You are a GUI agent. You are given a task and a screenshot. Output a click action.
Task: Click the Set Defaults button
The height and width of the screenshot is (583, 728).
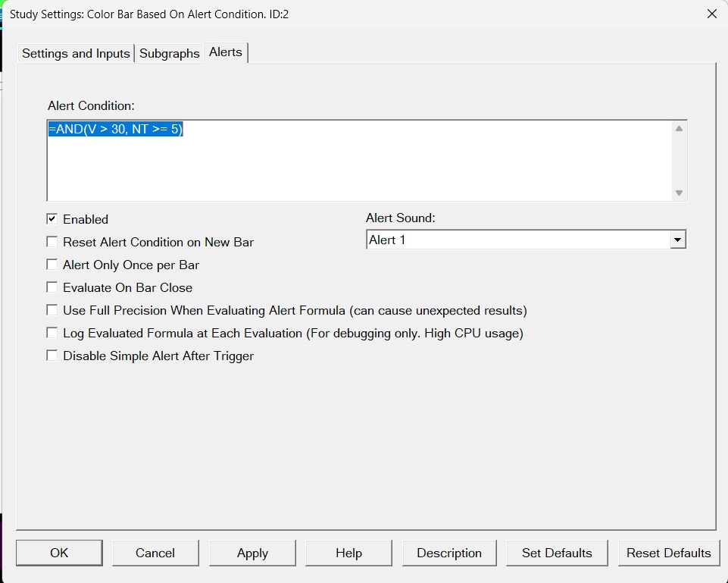click(x=557, y=553)
